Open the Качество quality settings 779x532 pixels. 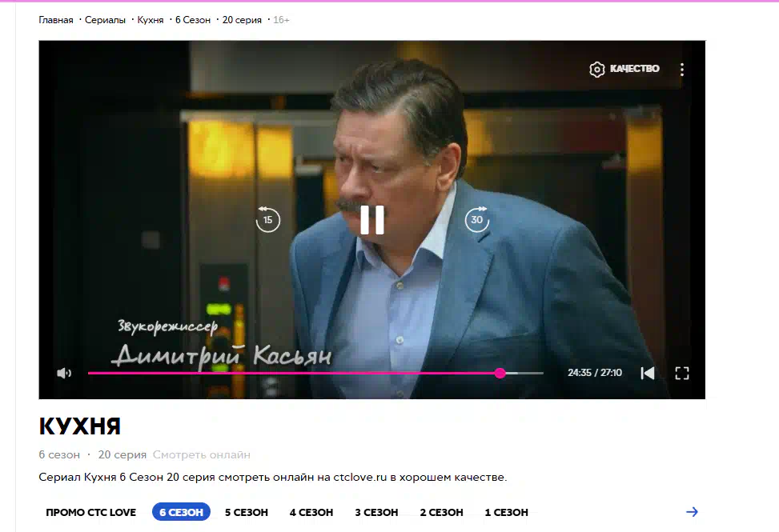click(x=624, y=69)
